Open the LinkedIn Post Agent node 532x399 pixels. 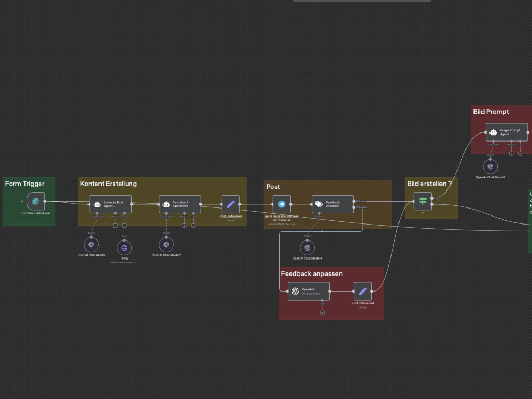[111, 204]
